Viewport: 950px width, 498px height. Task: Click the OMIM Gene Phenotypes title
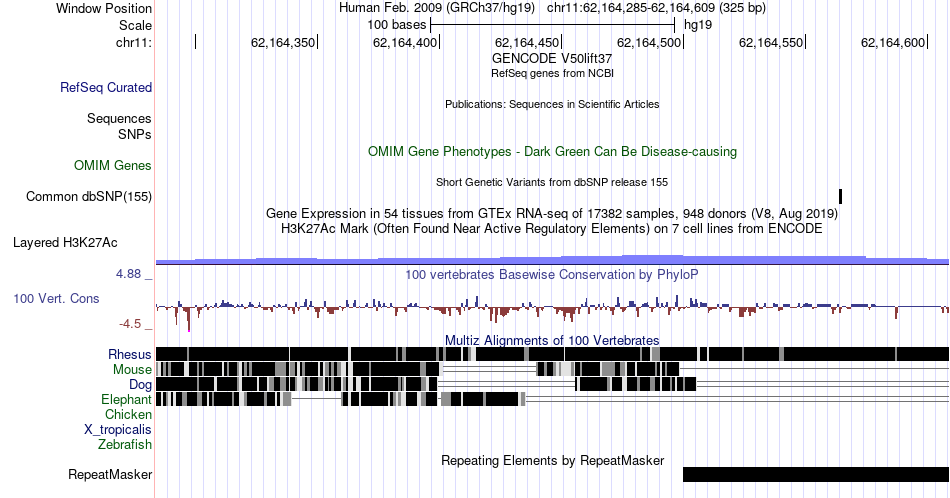point(552,151)
